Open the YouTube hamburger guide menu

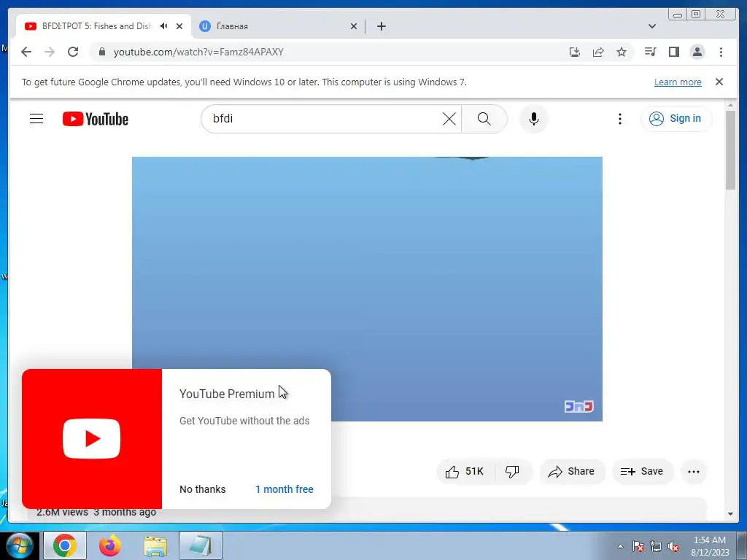pyautogui.click(x=36, y=119)
